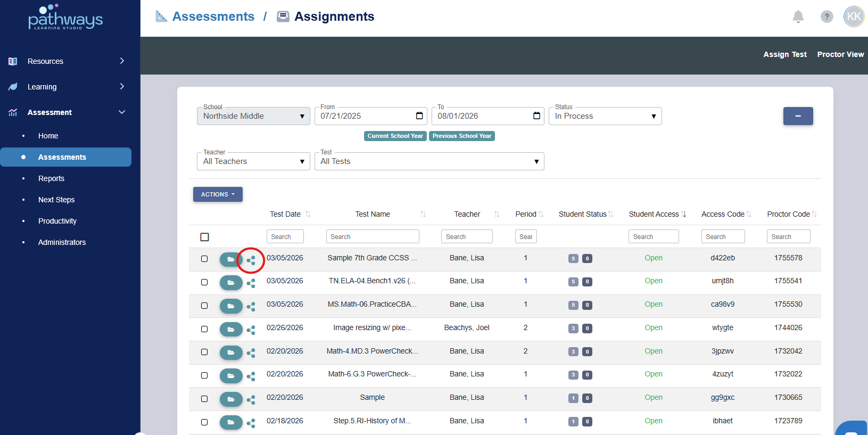Click the Proctor Code search field
Image resolution: width=868 pixels, height=435 pixels.
788,236
